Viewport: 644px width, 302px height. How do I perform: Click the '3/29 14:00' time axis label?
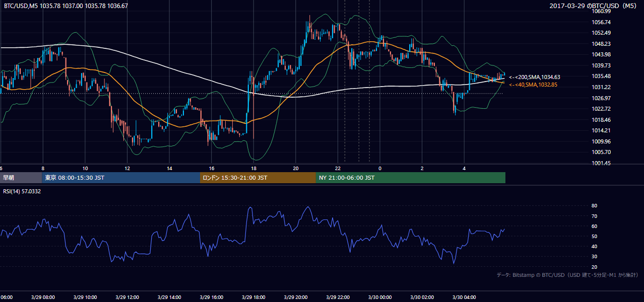pos(169,297)
